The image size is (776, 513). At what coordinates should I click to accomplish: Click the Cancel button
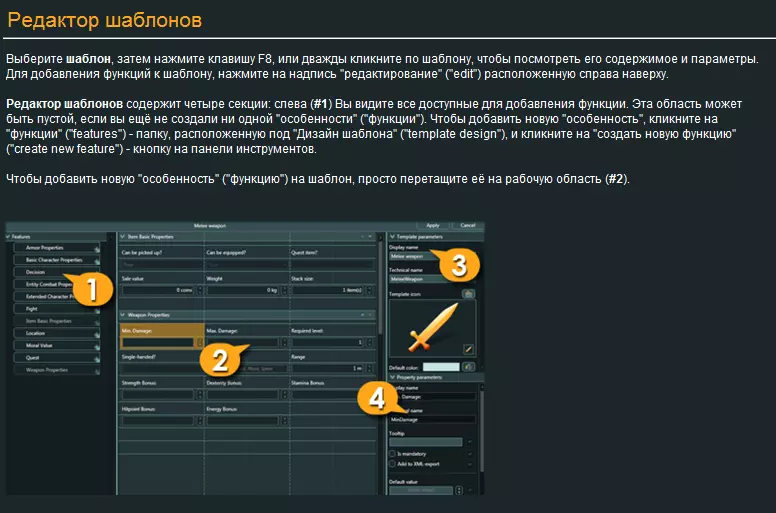pyautogui.click(x=468, y=226)
